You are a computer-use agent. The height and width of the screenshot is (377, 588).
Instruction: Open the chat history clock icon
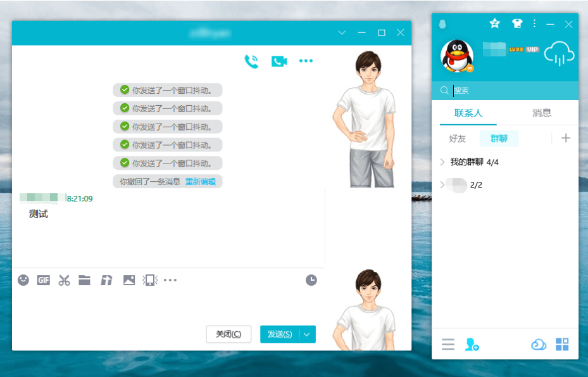(311, 280)
